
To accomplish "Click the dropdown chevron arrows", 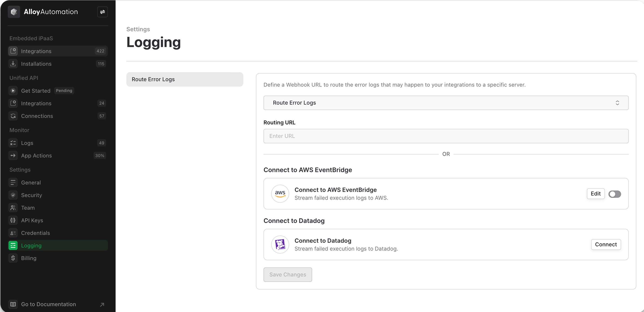I will click(x=617, y=103).
